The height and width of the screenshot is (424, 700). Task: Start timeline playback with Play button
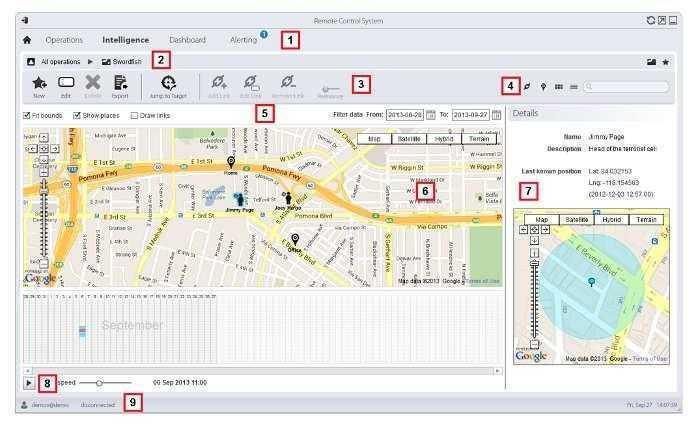click(x=29, y=383)
